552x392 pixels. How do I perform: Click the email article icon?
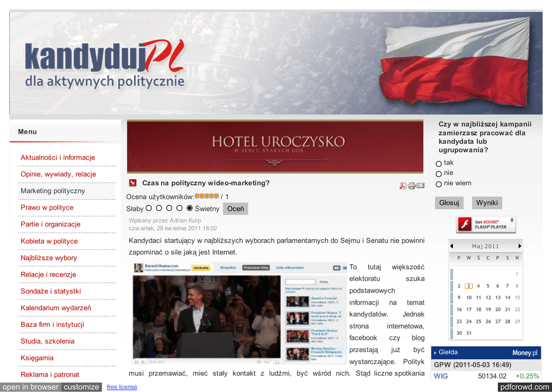[x=420, y=186]
